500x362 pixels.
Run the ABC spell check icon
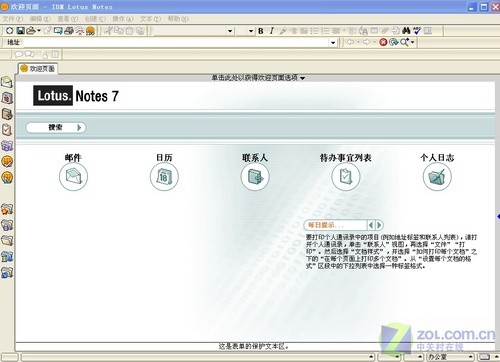tap(417, 31)
